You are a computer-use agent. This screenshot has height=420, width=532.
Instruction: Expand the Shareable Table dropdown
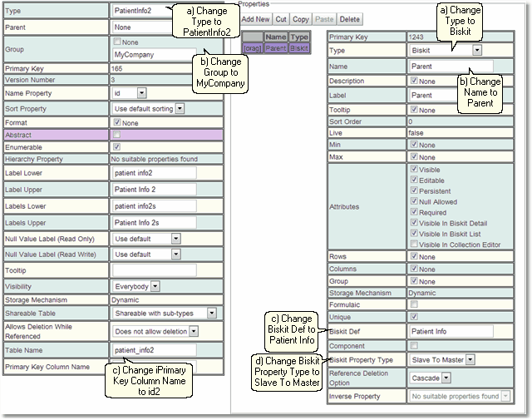coord(165,313)
